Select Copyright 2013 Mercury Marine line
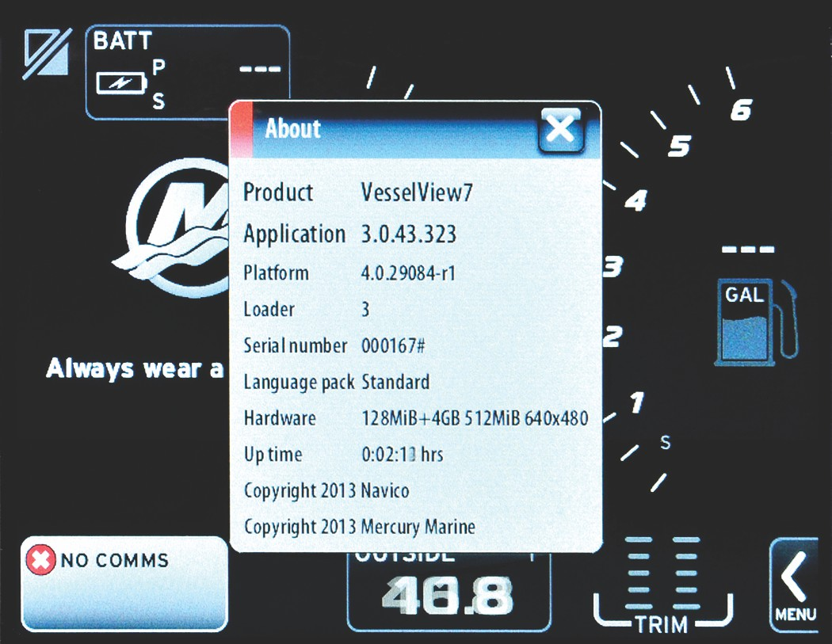 (x=359, y=527)
